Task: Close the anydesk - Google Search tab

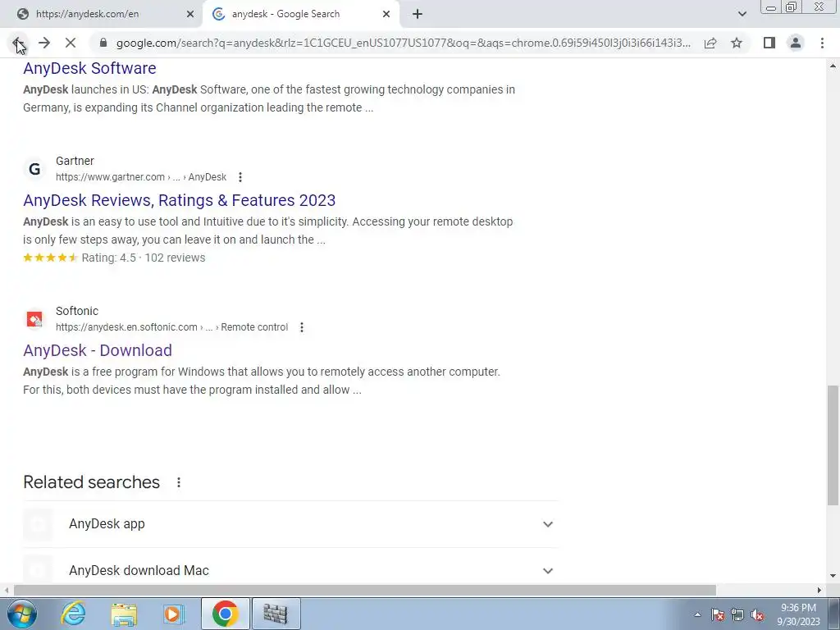Action: click(x=386, y=14)
